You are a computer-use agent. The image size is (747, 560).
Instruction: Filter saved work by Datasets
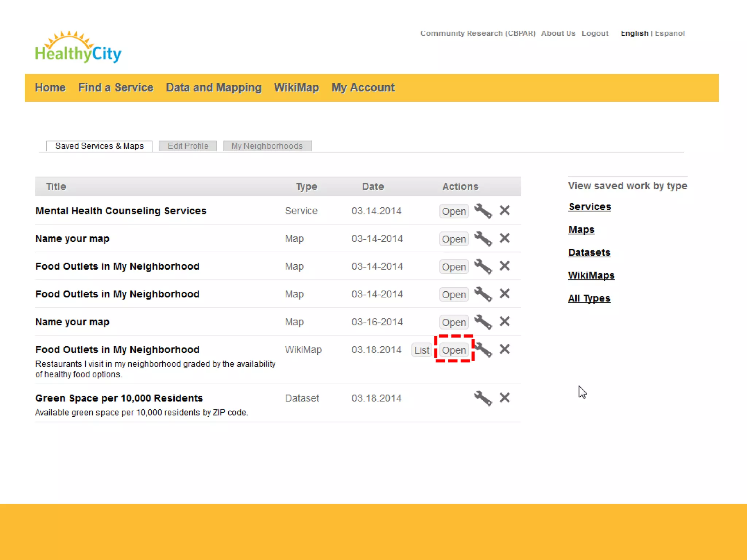click(x=589, y=252)
